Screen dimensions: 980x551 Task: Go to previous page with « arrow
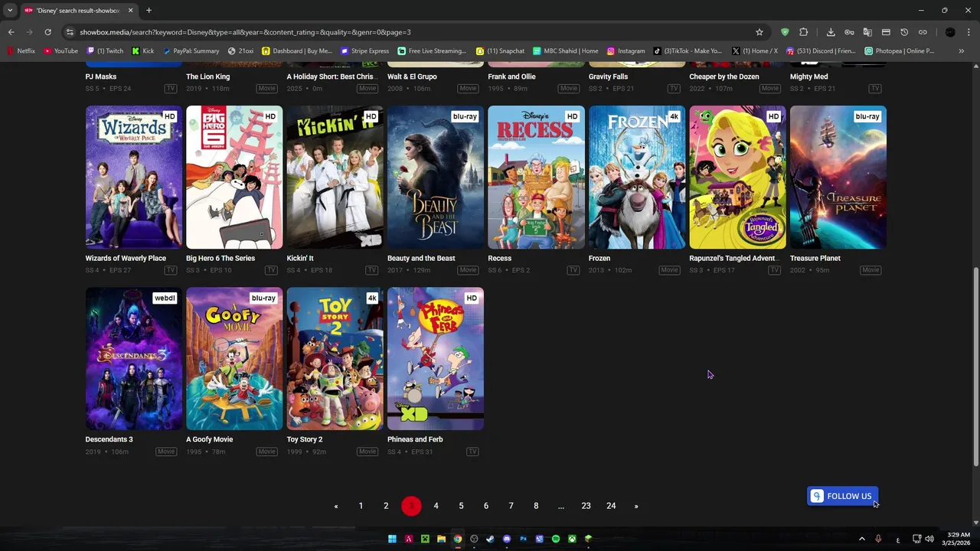335,506
